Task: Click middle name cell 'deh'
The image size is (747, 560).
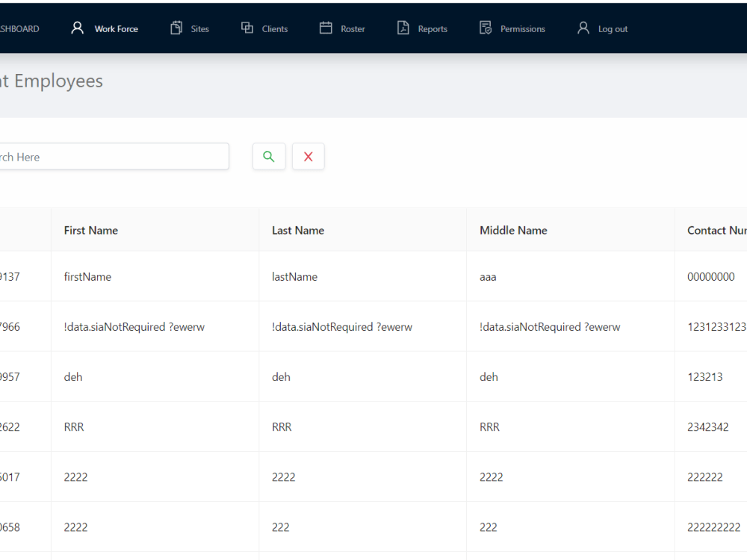Action: click(x=489, y=376)
